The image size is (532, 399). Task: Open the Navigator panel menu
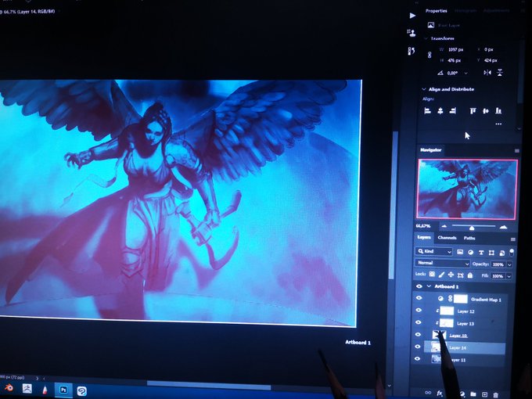516,151
